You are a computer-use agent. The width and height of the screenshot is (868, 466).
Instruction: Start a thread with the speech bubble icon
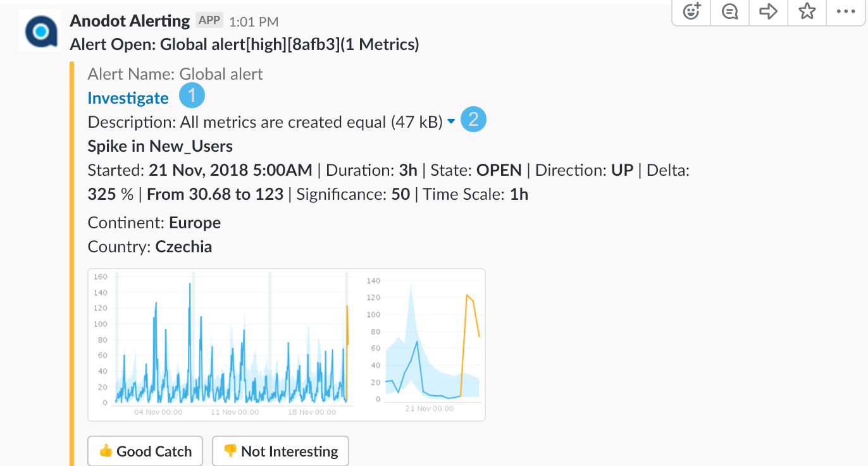[x=730, y=11]
